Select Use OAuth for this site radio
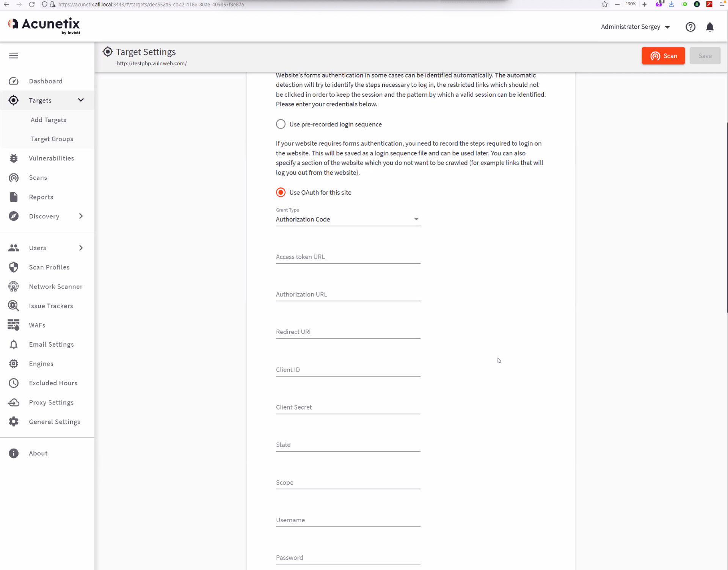This screenshot has height=570, width=728. [281, 193]
